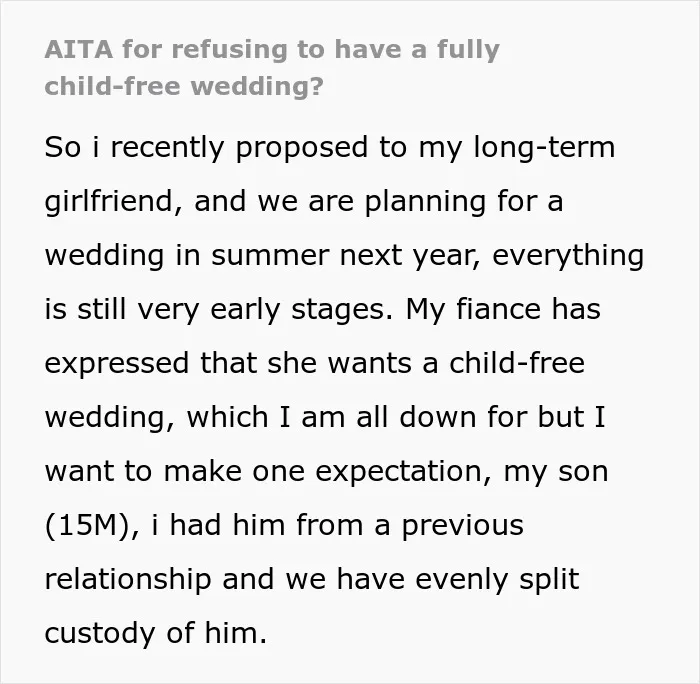Select the word 'custody' in the last line
Screen dimensions: 700x684
click(100, 634)
